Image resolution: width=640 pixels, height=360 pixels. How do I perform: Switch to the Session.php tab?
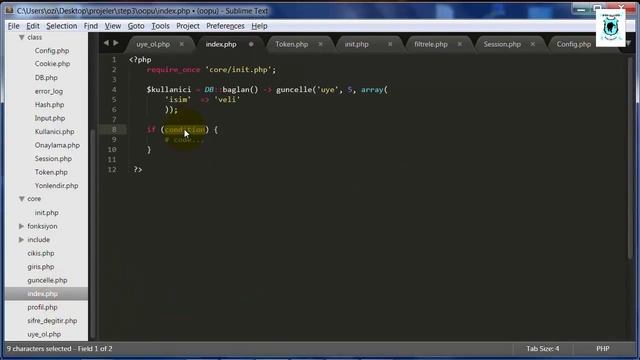[502, 44]
